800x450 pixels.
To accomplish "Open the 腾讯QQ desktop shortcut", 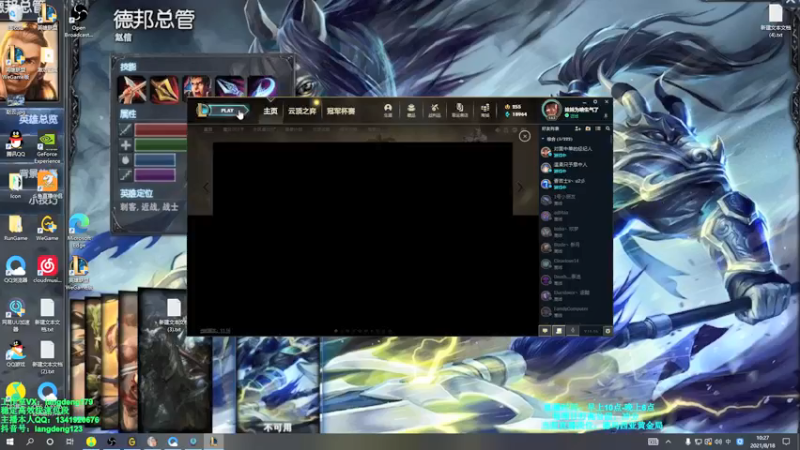I will click(16, 144).
